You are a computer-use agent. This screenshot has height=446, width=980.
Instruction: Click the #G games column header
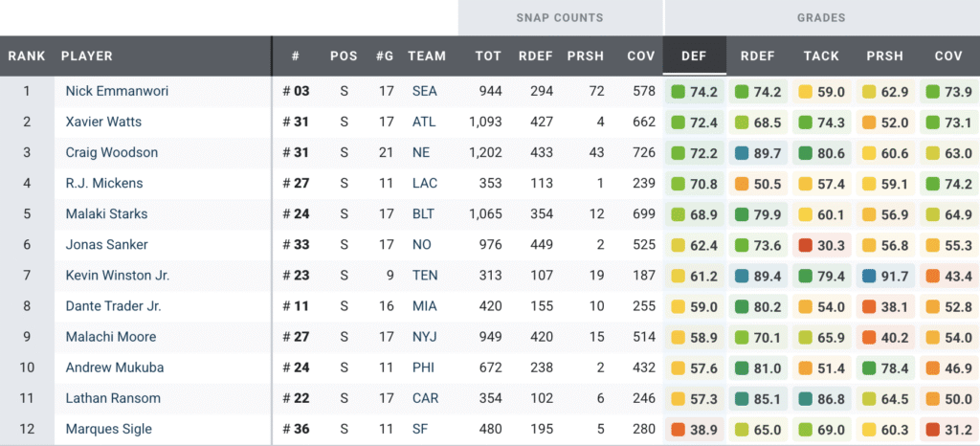coord(385,56)
